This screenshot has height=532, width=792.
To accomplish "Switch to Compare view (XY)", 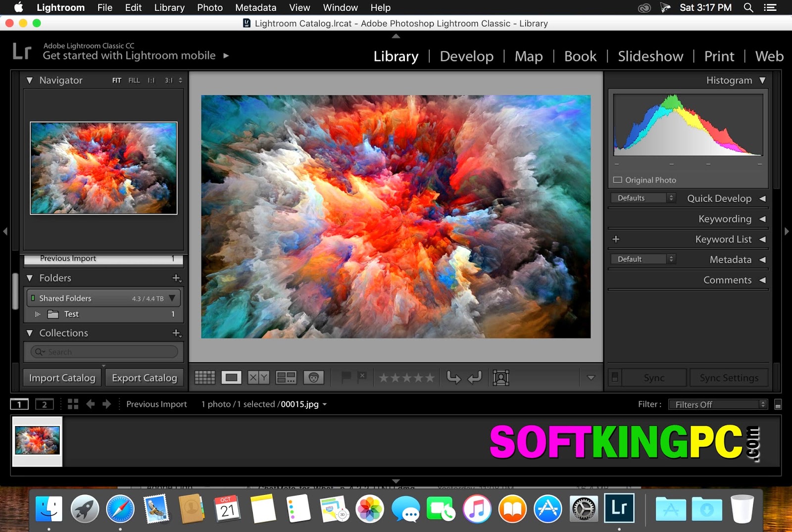I will (258, 378).
